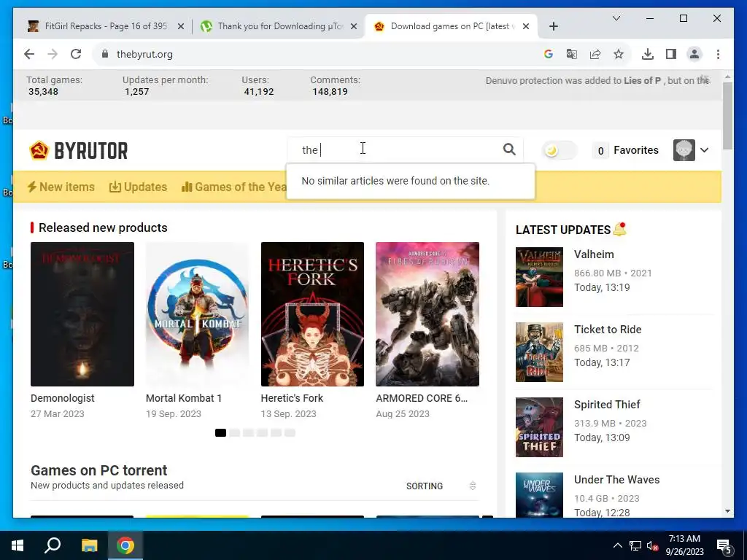Close the µTorrent download tab
747x560 pixels.
click(354, 26)
